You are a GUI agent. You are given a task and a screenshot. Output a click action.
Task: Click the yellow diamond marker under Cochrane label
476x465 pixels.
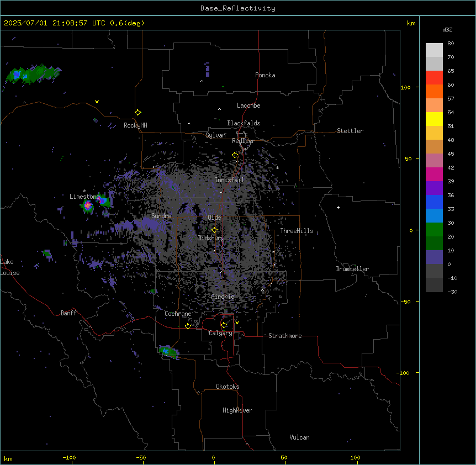click(x=188, y=326)
